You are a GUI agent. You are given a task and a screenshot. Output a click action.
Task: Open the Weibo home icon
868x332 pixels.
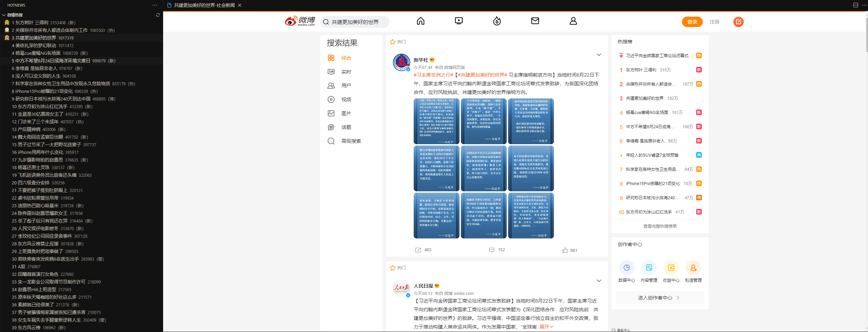tap(420, 21)
